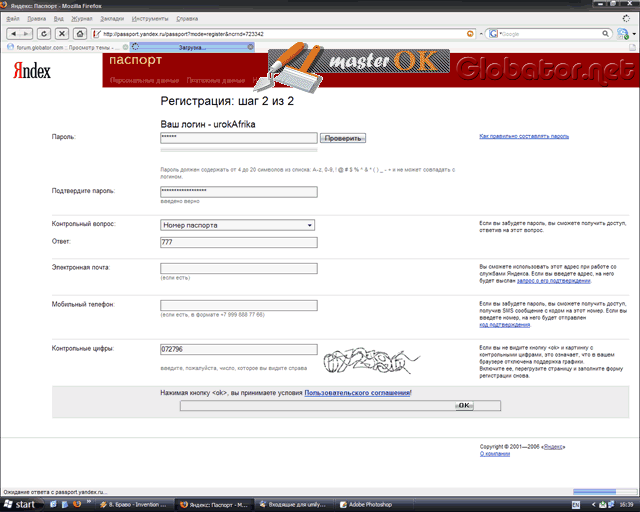The image size is (640, 512).
Task: Click the EN language indicator in tray
Action: point(576,505)
